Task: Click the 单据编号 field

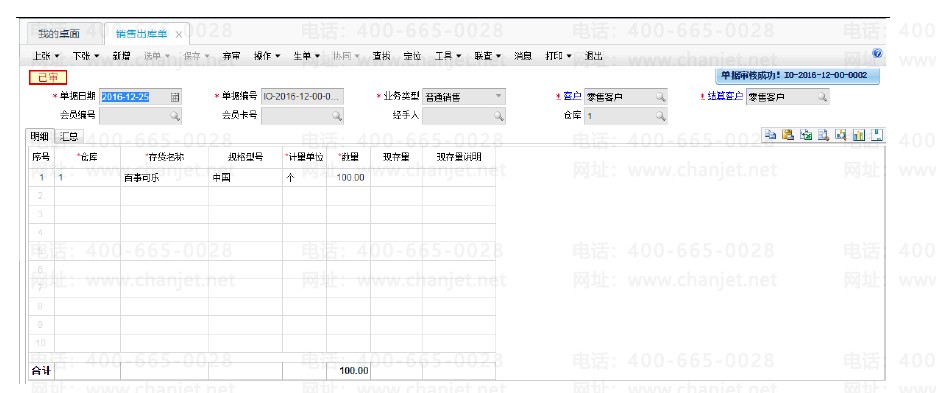Action: pyautogui.click(x=303, y=97)
